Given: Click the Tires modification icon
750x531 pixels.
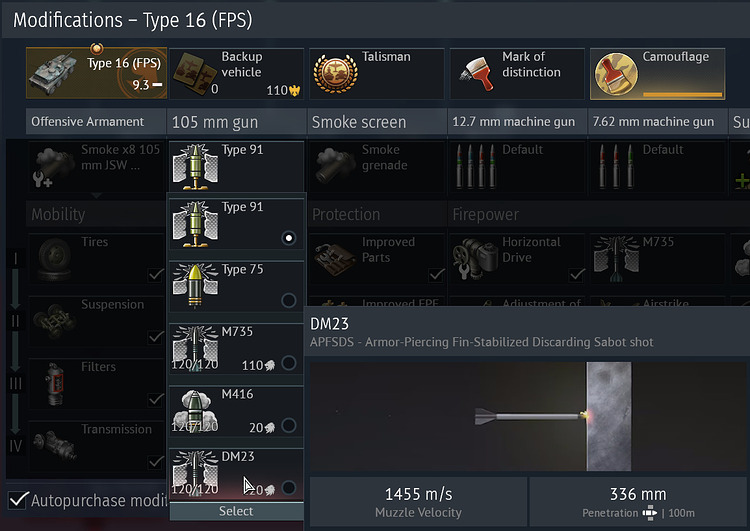Looking at the screenshot, I should (54, 259).
